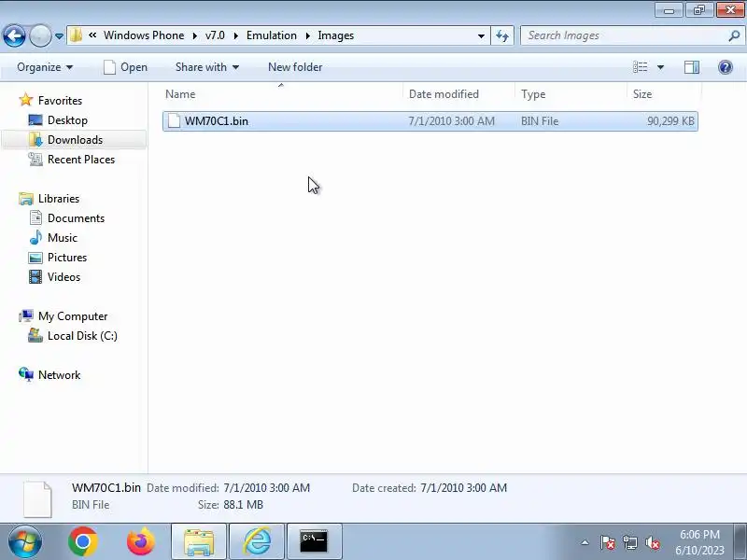Open the recent pages dropdown arrow
This screenshot has height=560, width=747.
coord(59,35)
